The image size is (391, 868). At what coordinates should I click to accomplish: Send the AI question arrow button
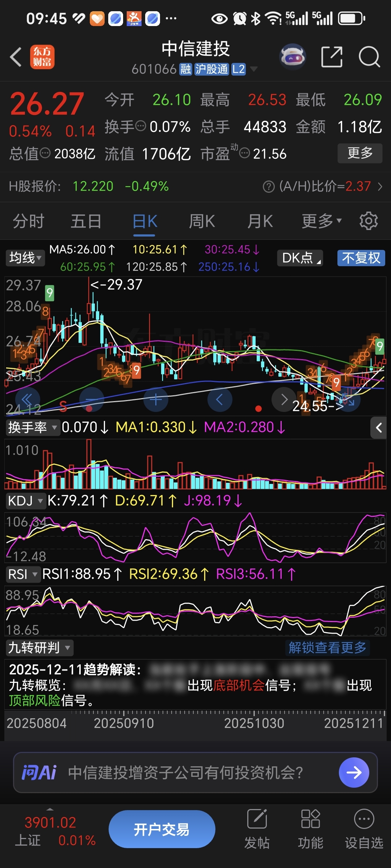click(x=354, y=773)
